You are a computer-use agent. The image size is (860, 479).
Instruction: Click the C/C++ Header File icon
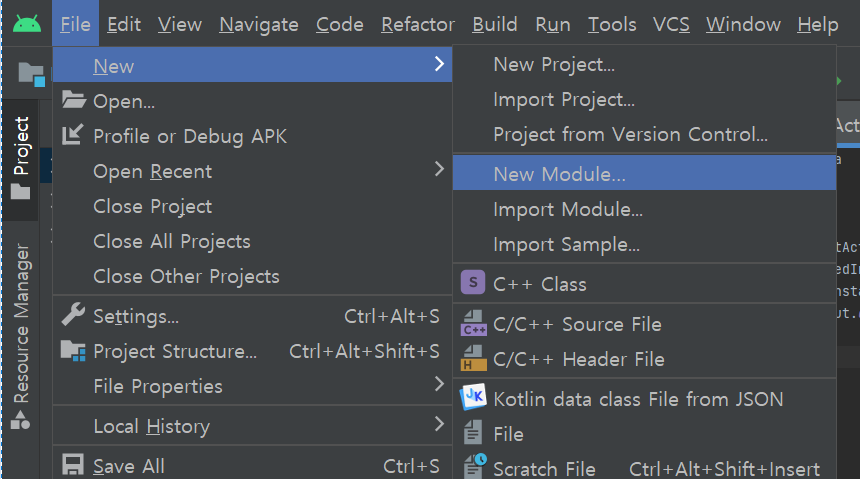point(473,359)
